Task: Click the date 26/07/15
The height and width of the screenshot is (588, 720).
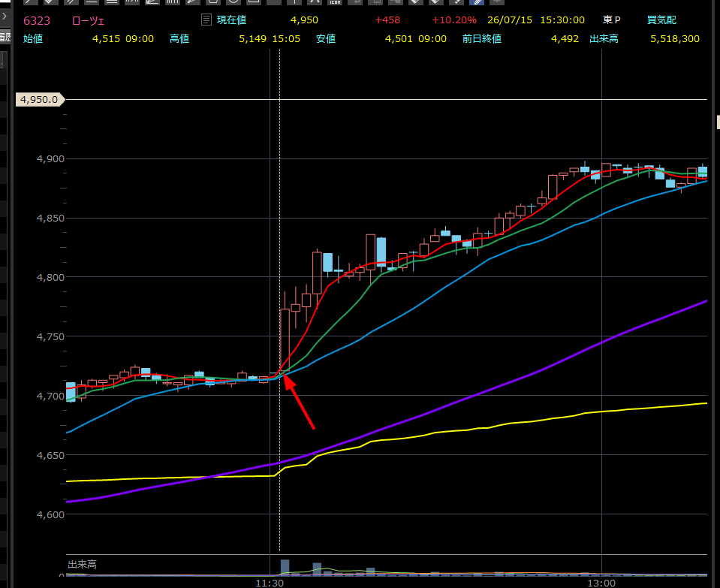Action: [x=510, y=20]
